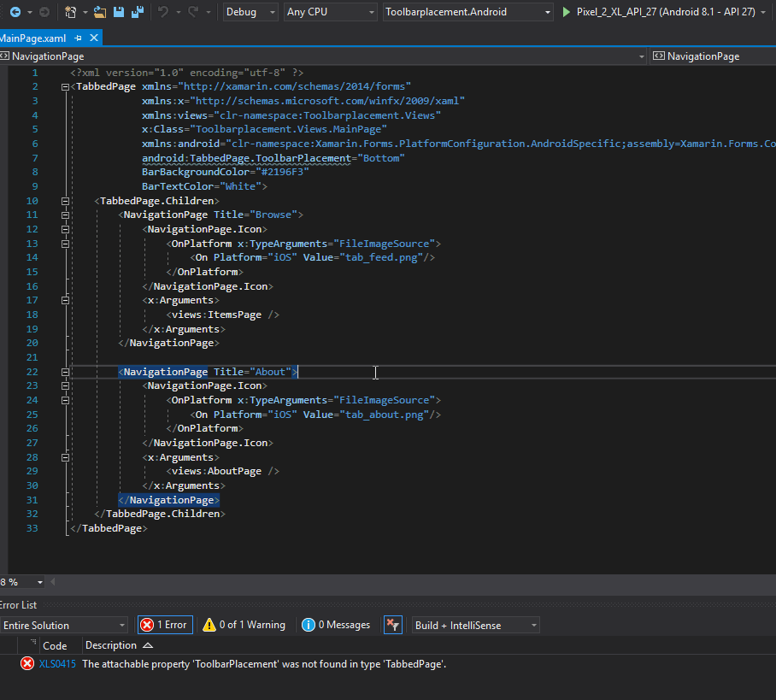Collapse TabbedPage.Children on line 10
Image resolution: width=776 pixels, height=700 pixels.
[65, 201]
